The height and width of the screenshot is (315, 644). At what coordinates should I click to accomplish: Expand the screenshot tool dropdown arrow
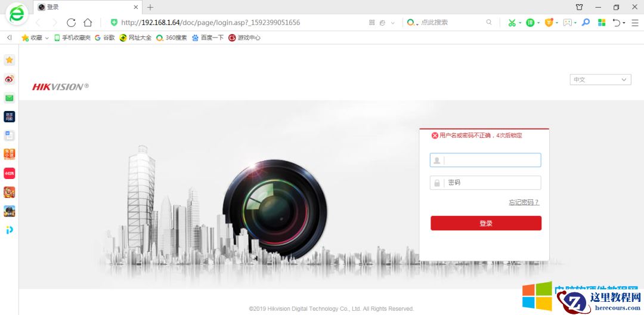(520, 23)
